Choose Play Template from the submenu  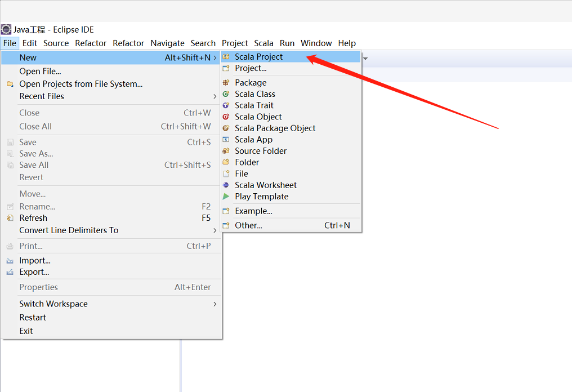coord(291,197)
